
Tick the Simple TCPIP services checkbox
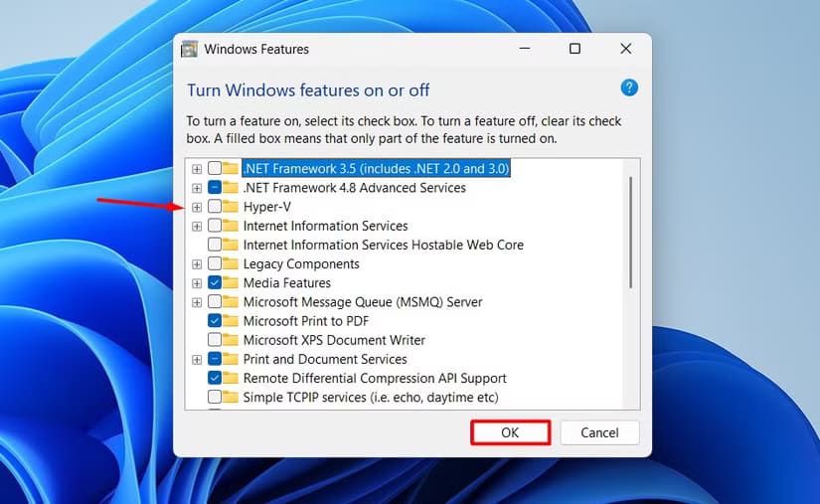point(215,398)
